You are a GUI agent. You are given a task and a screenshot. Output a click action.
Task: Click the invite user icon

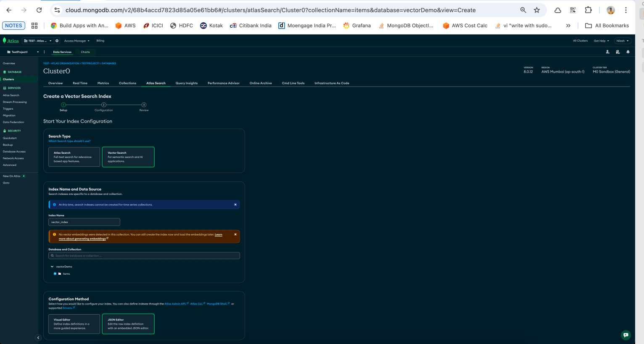coord(607,52)
